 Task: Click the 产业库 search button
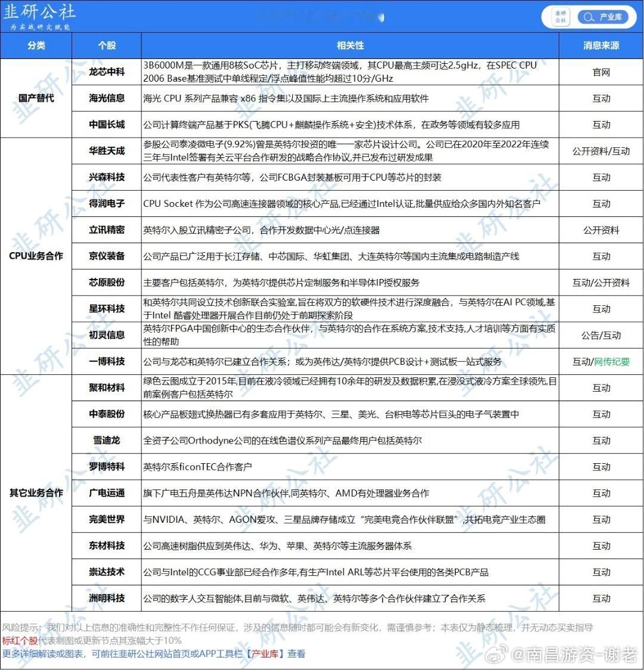point(603,17)
